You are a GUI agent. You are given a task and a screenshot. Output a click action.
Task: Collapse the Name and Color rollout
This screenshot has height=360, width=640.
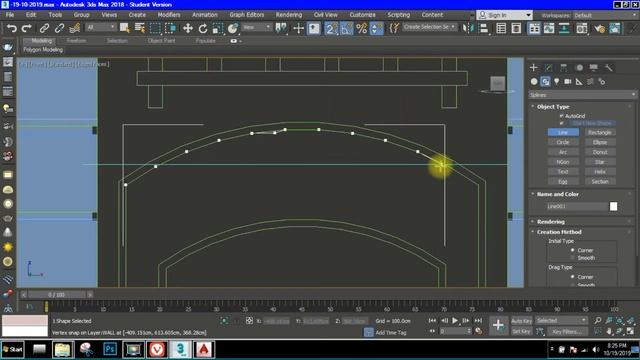click(558, 194)
